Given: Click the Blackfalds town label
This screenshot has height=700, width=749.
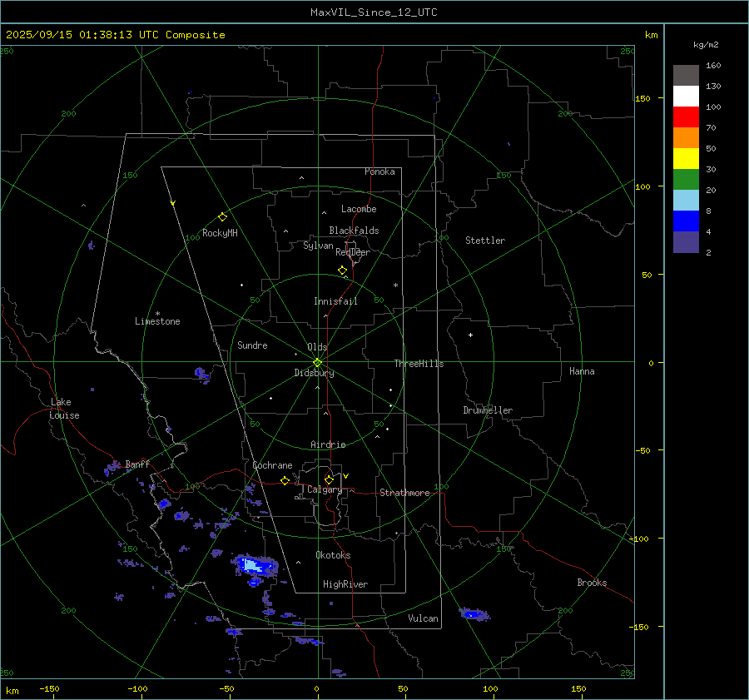Looking at the screenshot, I should coord(354,231).
